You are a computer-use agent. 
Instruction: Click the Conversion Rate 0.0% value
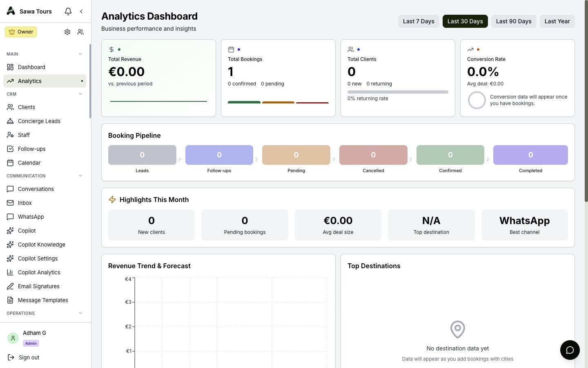click(483, 72)
